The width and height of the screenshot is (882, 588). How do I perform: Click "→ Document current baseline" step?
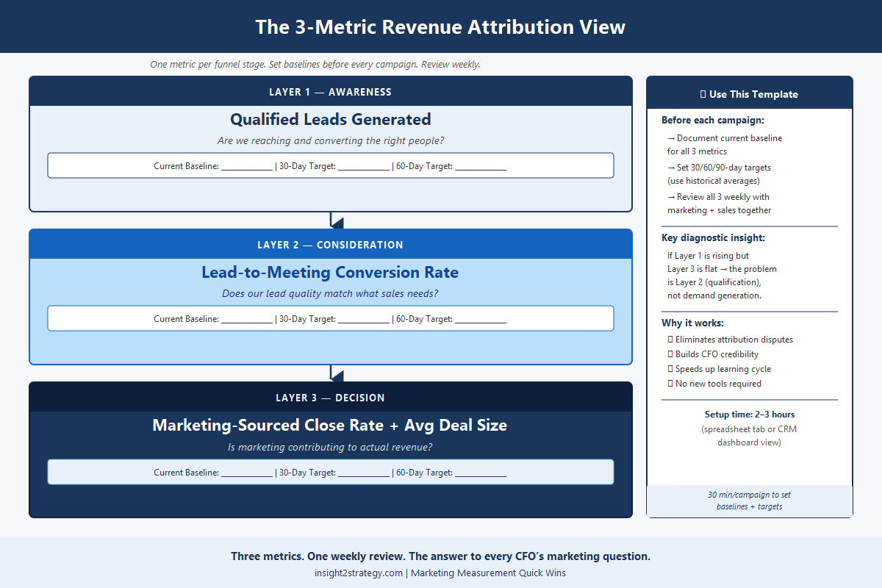coord(725,137)
